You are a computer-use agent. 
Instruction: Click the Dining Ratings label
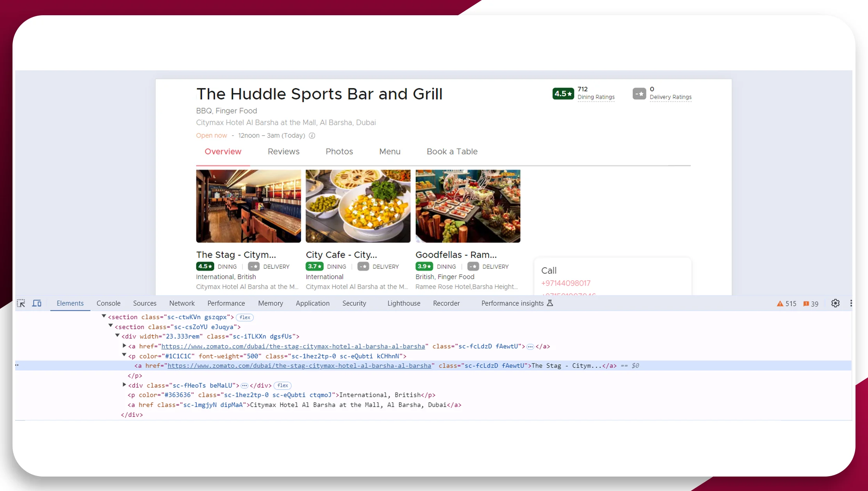coord(596,97)
